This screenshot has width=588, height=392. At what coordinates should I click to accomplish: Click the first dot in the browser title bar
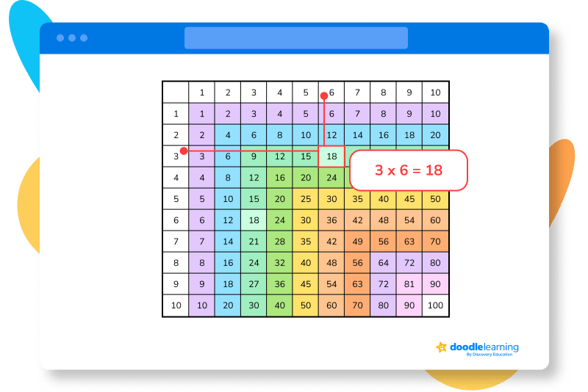[60, 37]
